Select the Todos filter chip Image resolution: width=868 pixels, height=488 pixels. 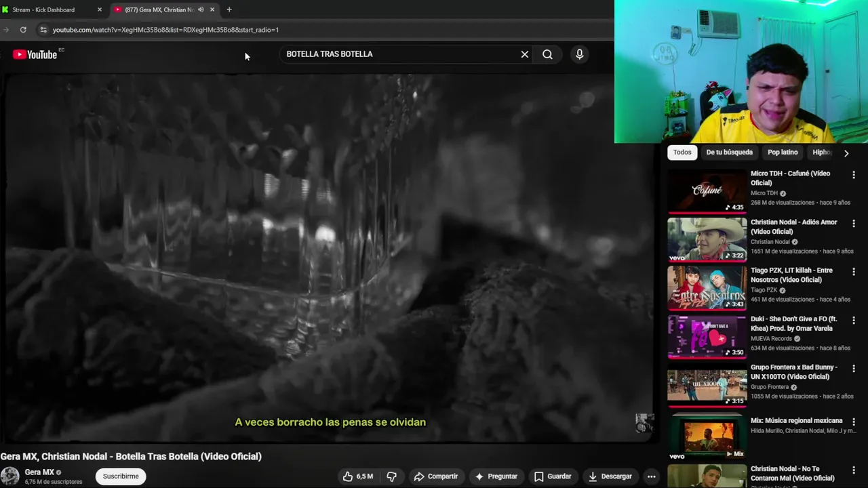pyautogui.click(x=682, y=152)
